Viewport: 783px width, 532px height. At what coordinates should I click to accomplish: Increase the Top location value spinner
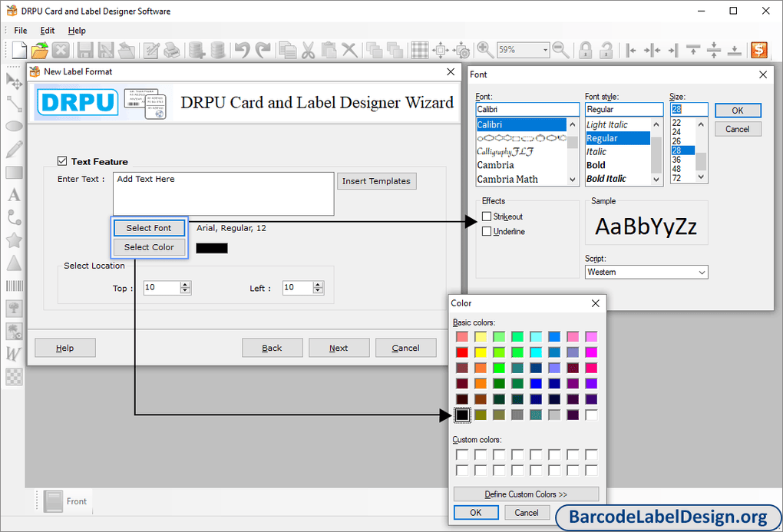185,284
